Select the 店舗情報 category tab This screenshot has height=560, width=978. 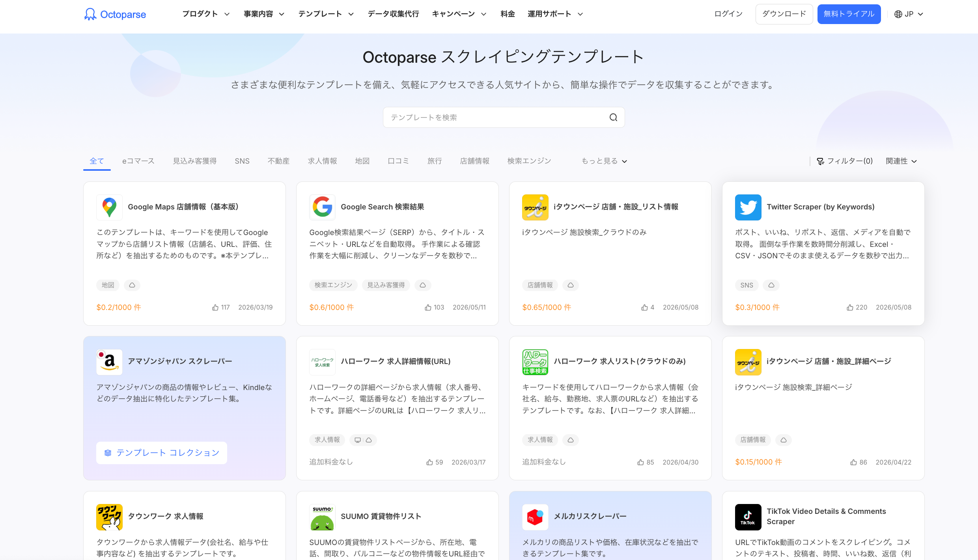point(474,161)
